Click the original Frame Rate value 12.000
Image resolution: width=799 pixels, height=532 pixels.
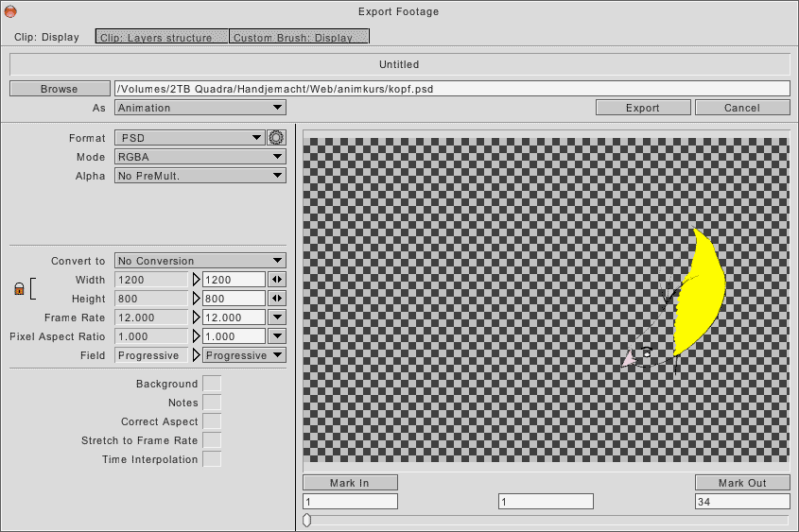point(151,317)
